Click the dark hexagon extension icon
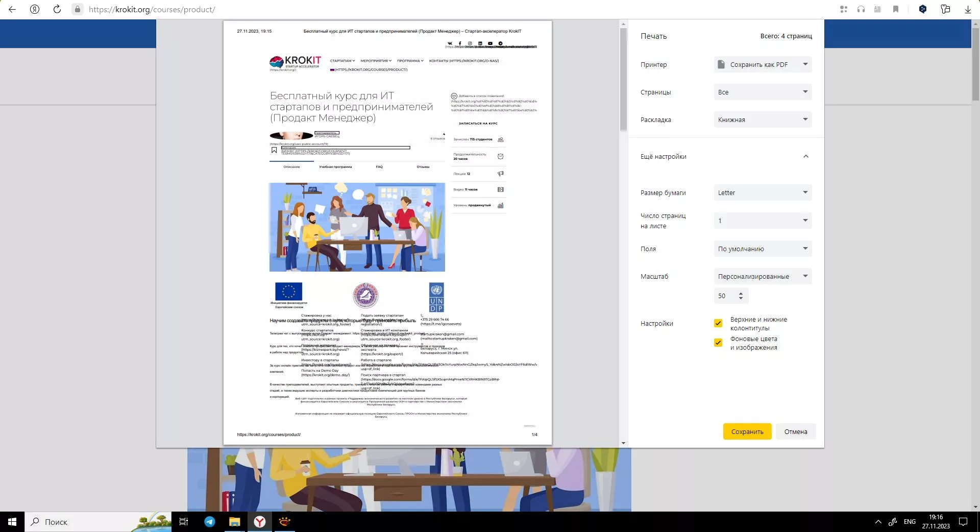This screenshot has width=980, height=532. coord(922,9)
